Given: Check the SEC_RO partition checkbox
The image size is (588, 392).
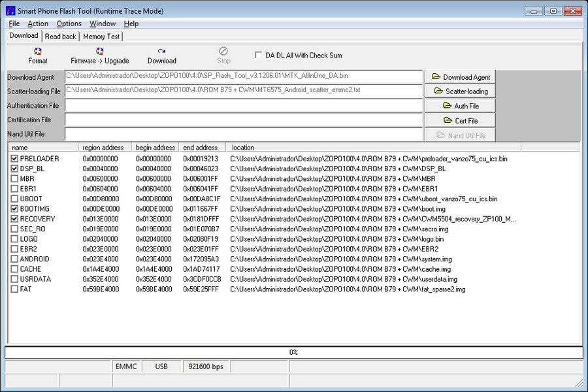Looking at the screenshot, I should click(x=14, y=229).
